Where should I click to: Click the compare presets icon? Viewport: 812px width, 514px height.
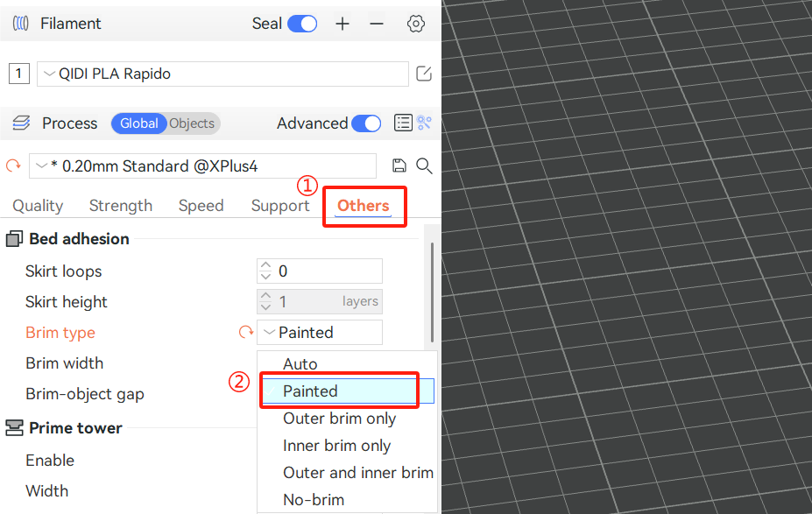[424, 123]
